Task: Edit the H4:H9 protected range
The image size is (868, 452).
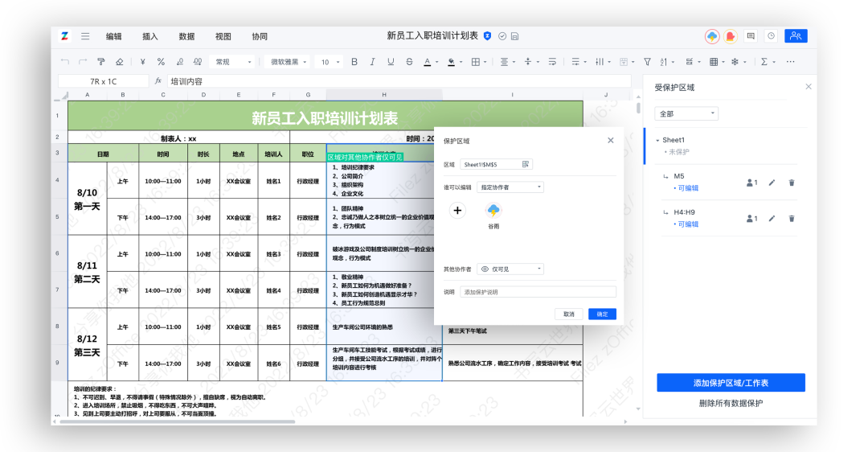Action: click(x=772, y=218)
